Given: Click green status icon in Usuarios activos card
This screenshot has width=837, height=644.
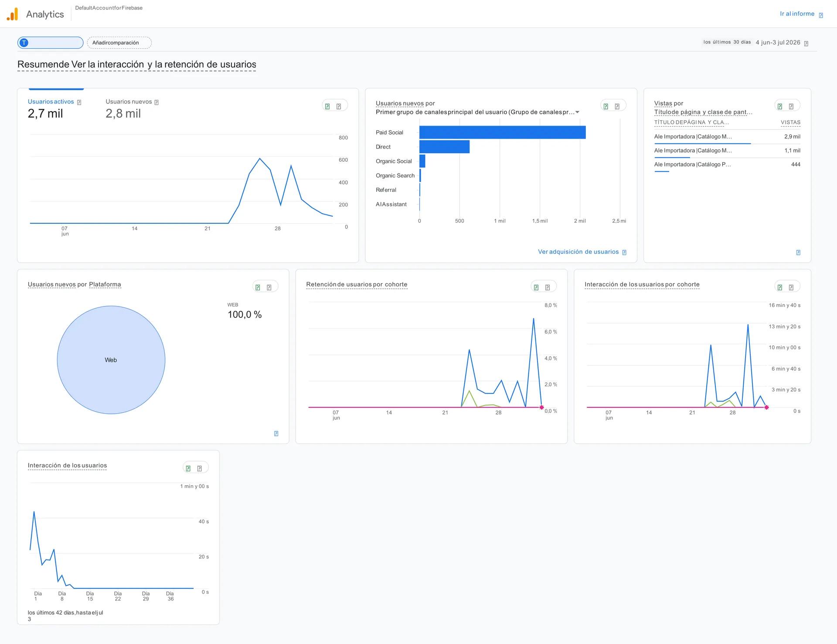Looking at the screenshot, I should [327, 106].
